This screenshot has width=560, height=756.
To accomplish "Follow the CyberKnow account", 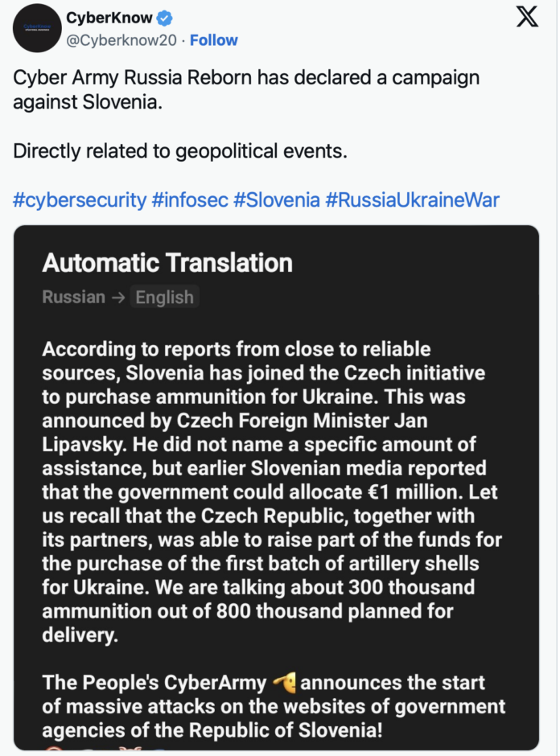I will pos(214,40).
